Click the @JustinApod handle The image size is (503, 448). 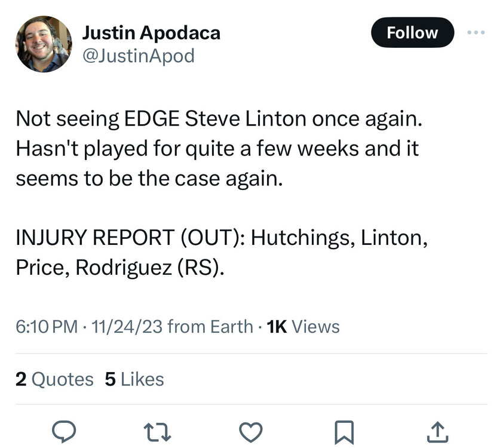[138, 56]
